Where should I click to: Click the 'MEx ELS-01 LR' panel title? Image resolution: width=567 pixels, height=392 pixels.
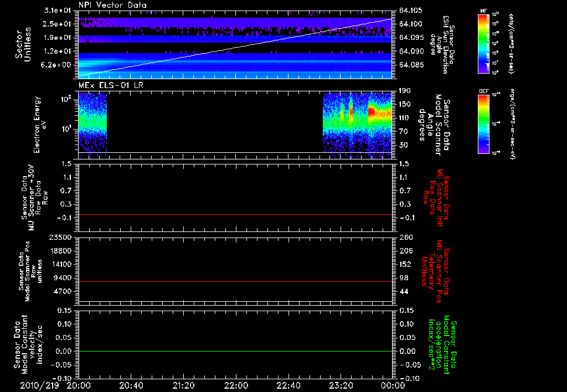(110, 85)
